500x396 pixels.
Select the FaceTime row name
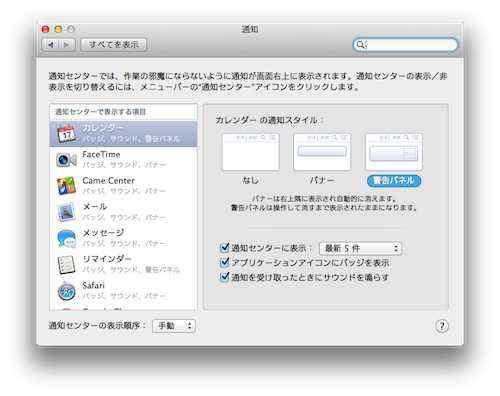pos(101,155)
